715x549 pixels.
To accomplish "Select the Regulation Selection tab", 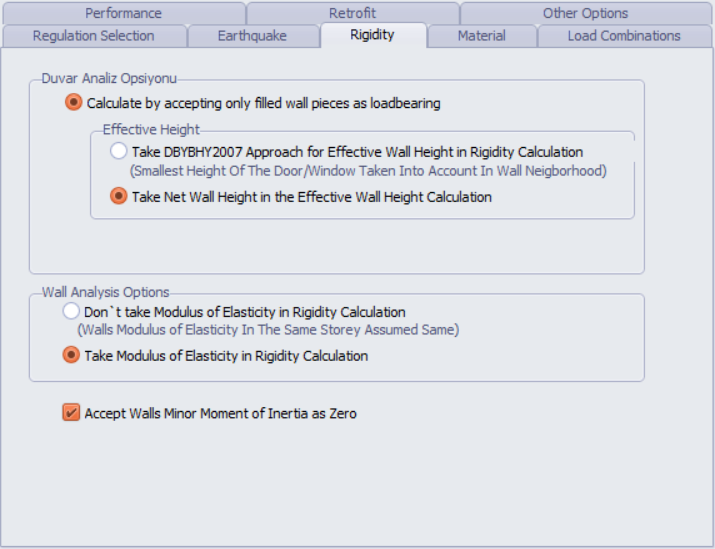I will coord(93,36).
